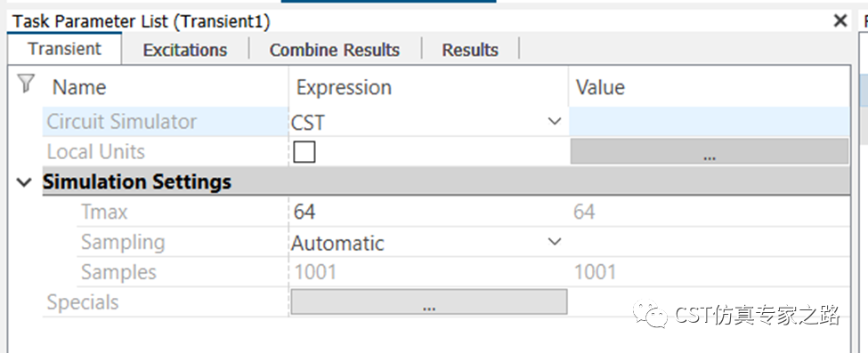
Task: Switch to the Excitations tab
Action: 185,50
